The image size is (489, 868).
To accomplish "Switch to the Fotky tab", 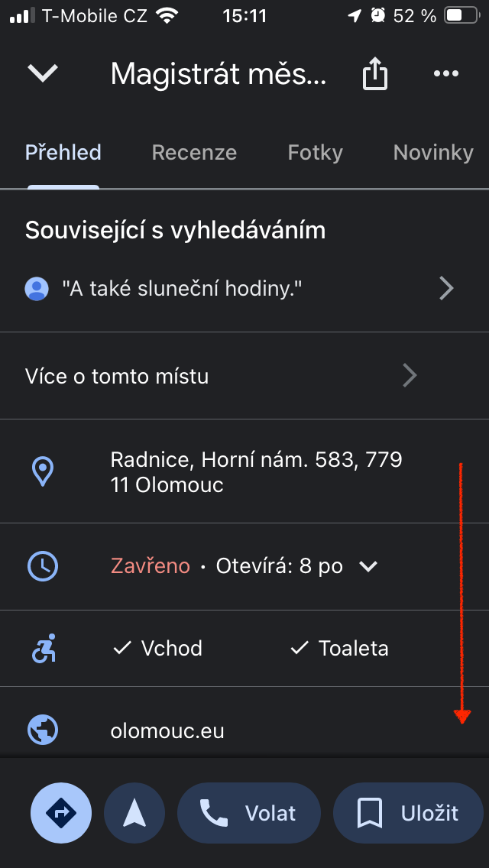I will tap(315, 153).
